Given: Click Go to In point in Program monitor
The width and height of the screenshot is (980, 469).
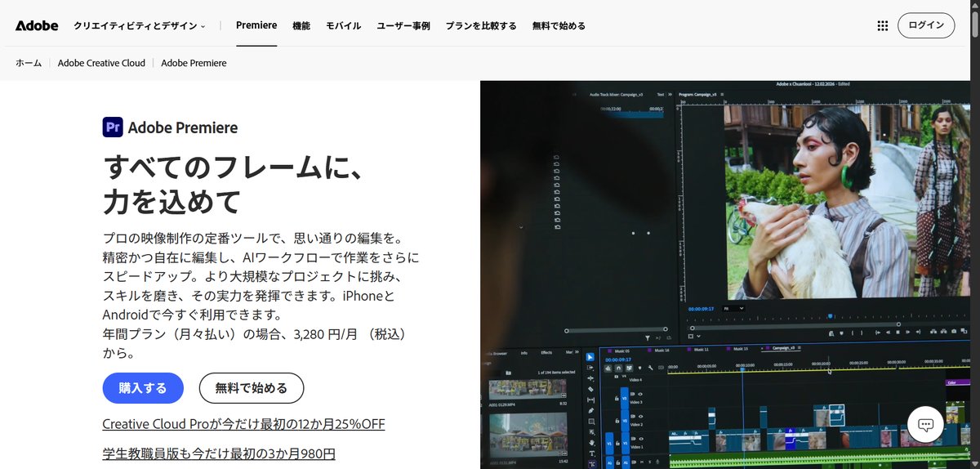Looking at the screenshot, I should pos(878,332).
